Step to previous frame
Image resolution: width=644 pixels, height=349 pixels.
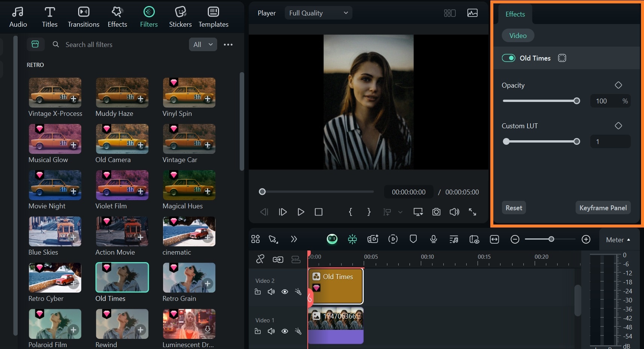[264, 212]
